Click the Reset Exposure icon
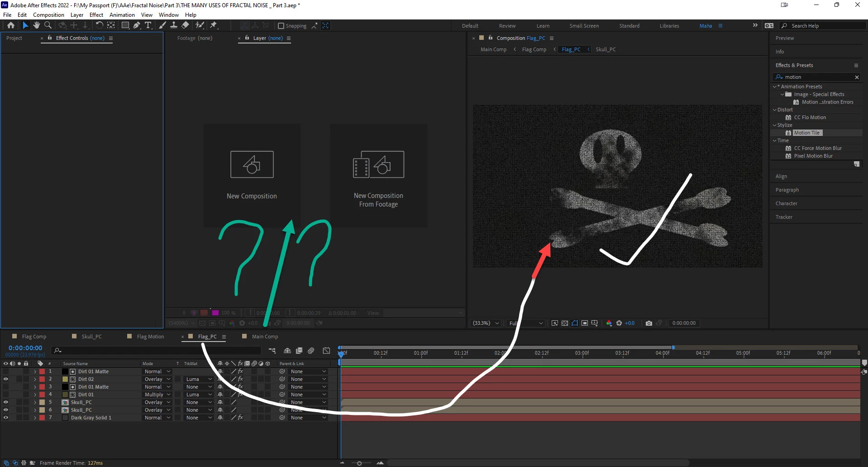Screen dimensions: 868x467 pos(619,323)
